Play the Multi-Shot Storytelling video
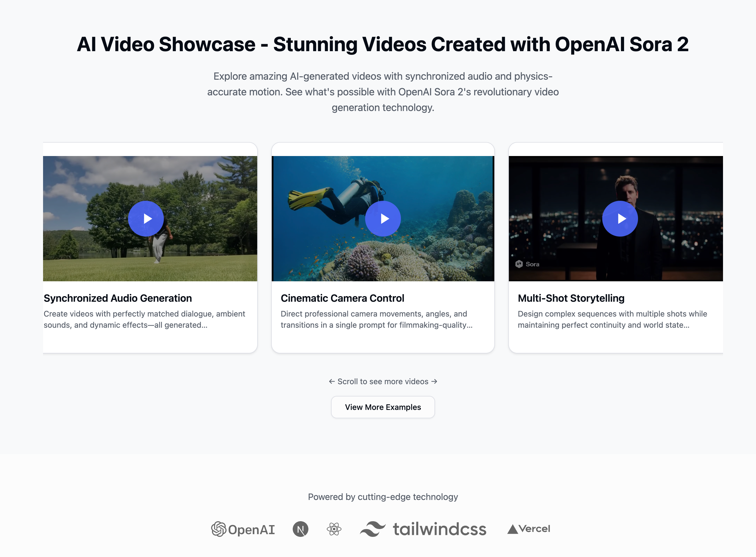The height and width of the screenshot is (557, 756). (620, 218)
